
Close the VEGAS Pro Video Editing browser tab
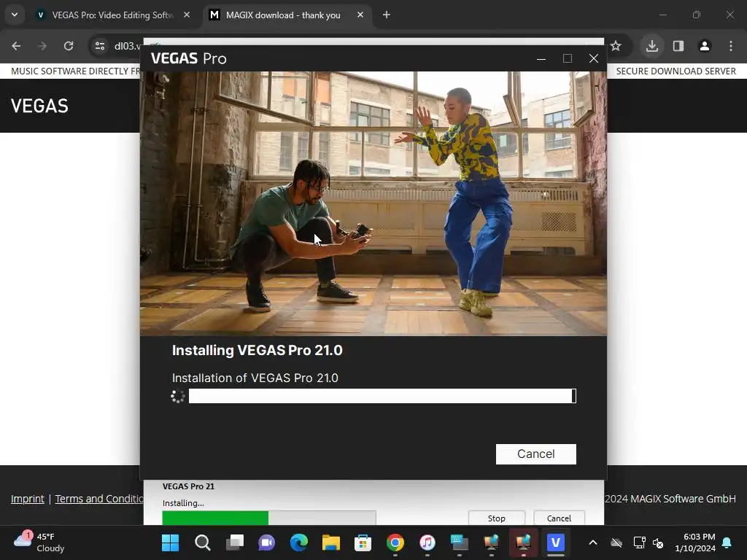pyautogui.click(x=187, y=15)
